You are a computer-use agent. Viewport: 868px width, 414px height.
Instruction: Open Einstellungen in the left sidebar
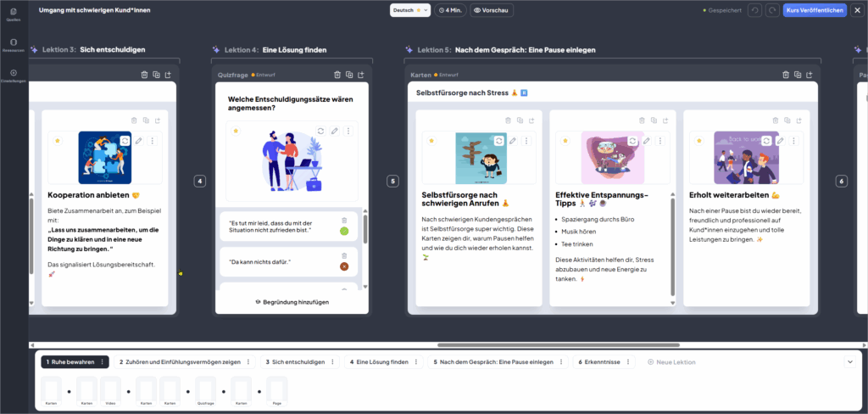point(14,76)
